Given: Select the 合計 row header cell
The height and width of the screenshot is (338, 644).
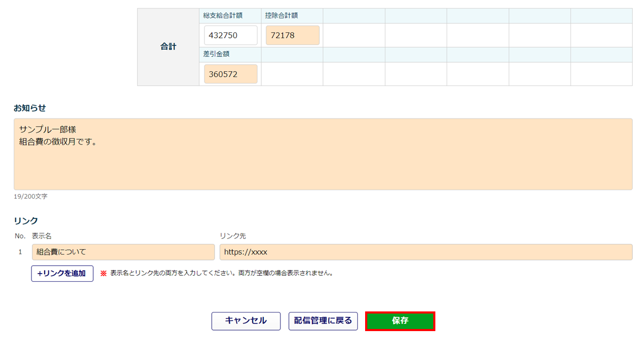Looking at the screenshot, I should (x=168, y=47).
